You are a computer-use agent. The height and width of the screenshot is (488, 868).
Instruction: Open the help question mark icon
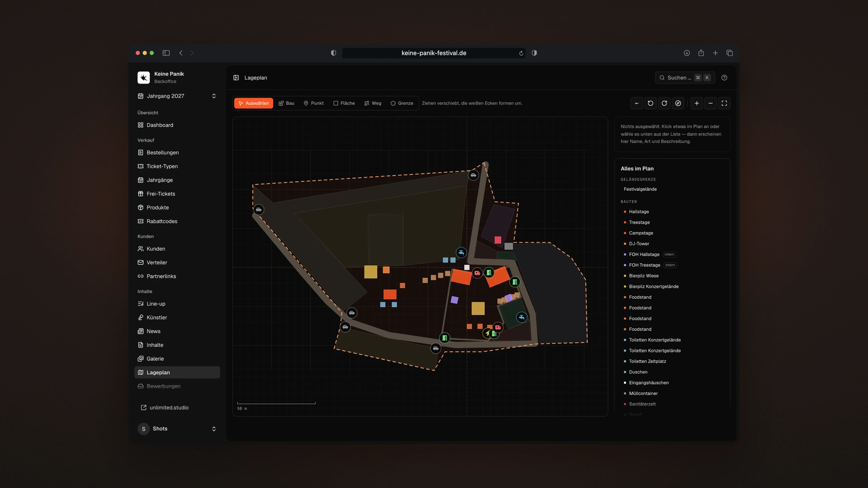pyautogui.click(x=724, y=78)
